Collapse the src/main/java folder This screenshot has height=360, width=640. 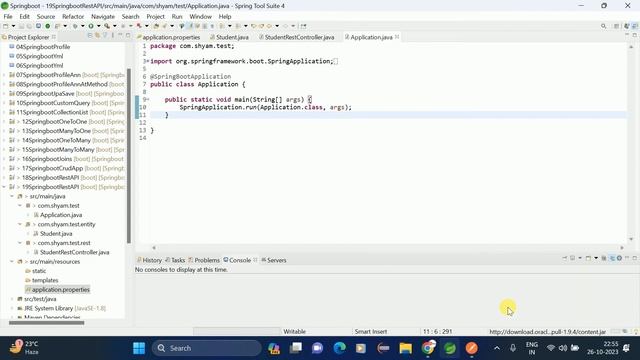click(12, 196)
